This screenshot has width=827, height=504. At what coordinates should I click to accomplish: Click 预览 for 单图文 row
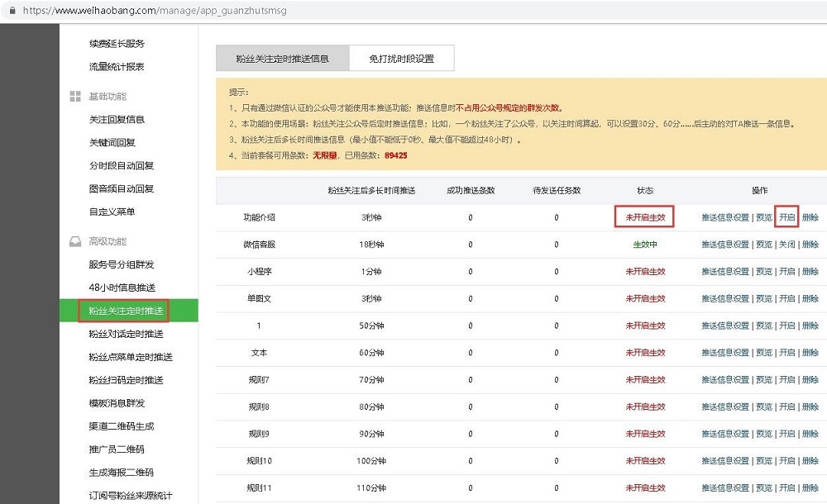763,298
